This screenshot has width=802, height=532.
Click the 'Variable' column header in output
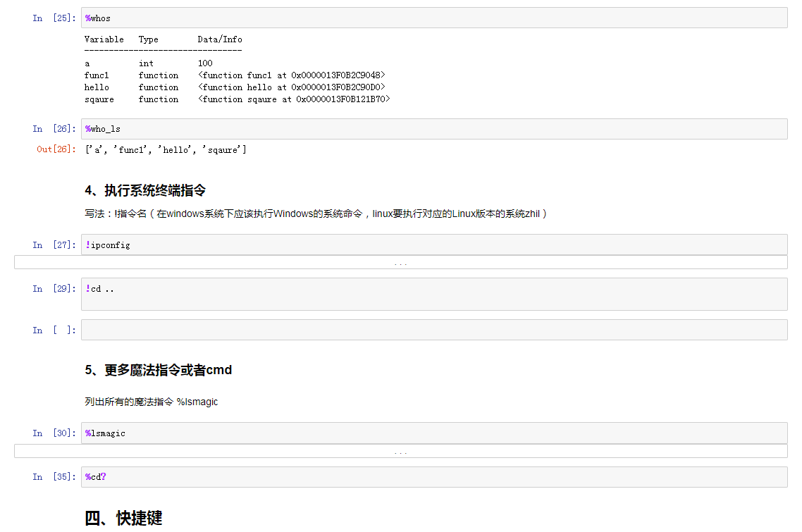click(x=104, y=39)
